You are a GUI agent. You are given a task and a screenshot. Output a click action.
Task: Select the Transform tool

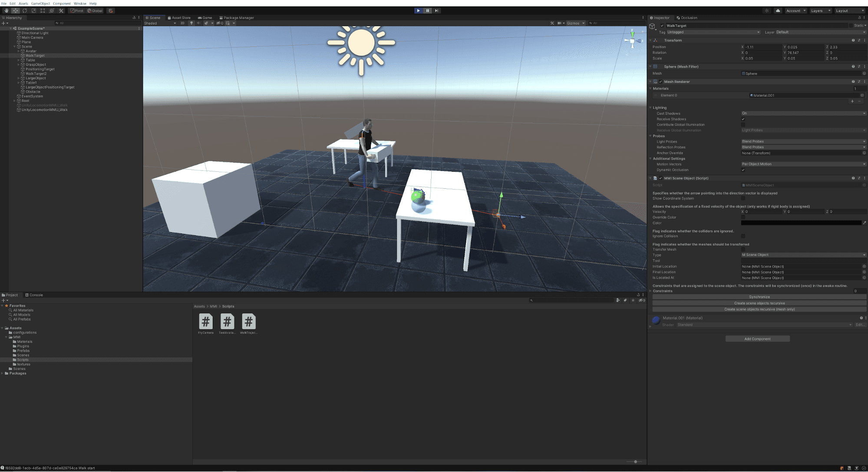pos(52,10)
